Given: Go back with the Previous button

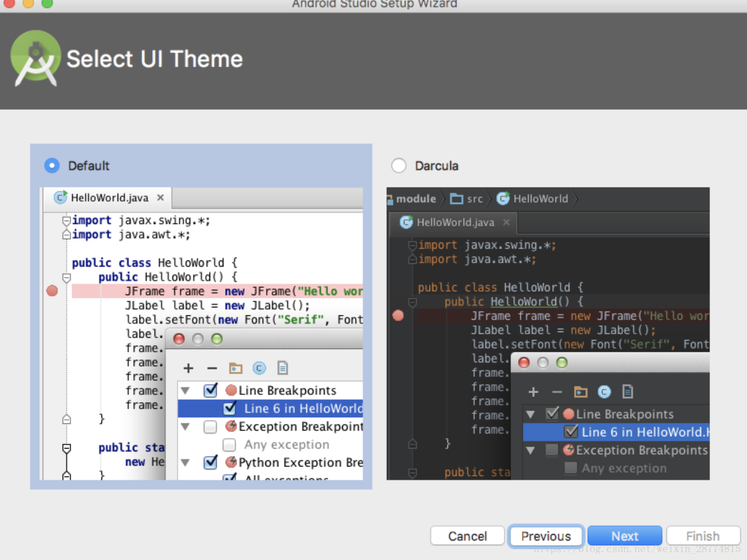Looking at the screenshot, I should coord(546,536).
